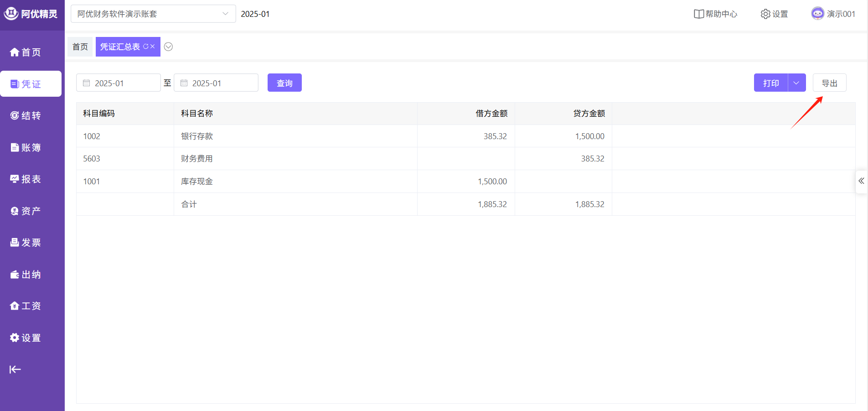
Task: Click the end date 2025-01 input
Action: click(x=216, y=83)
